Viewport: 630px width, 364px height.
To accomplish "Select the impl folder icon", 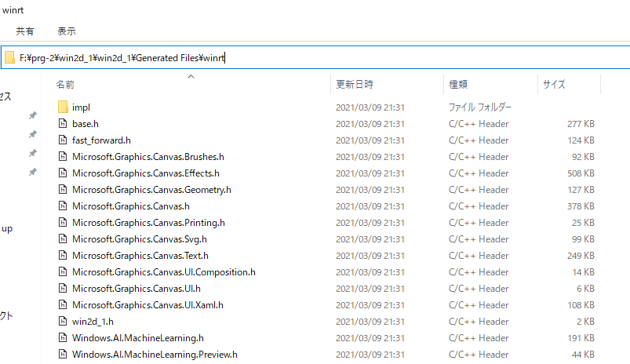I will [63, 107].
